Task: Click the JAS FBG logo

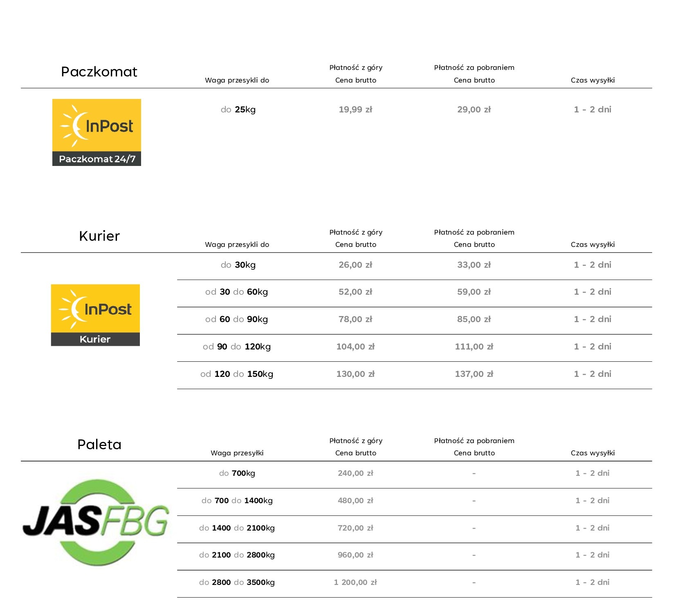Action: pyautogui.click(x=96, y=522)
